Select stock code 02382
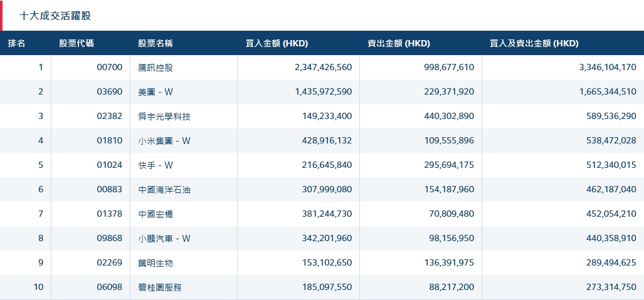644x300 pixels. (110, 116)
